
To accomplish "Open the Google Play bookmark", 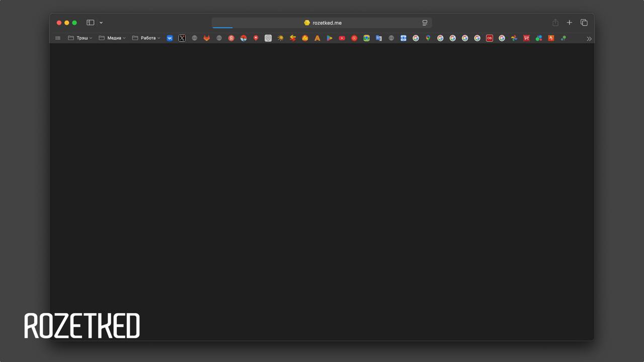I will point(330,38).
